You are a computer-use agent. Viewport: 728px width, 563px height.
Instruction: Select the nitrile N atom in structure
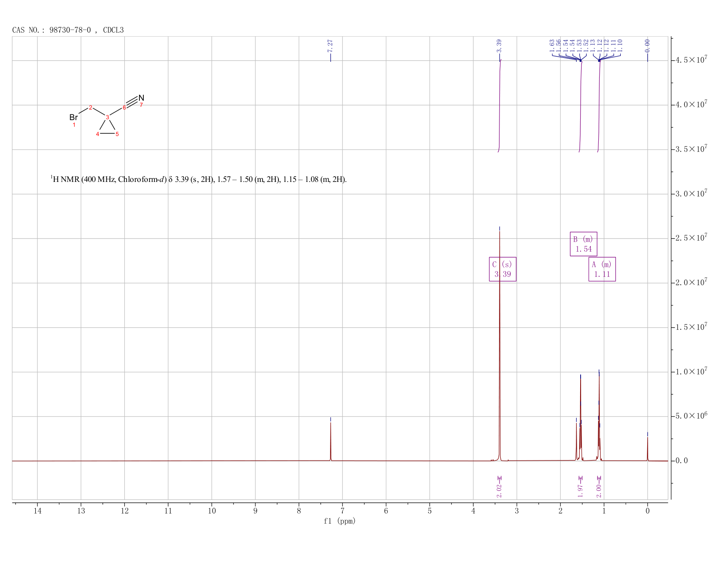[141, 98]
